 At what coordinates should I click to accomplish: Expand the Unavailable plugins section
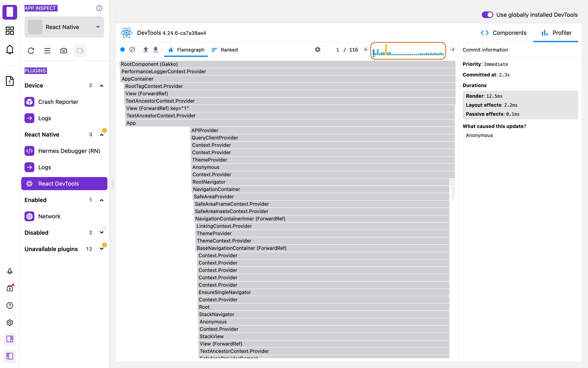(102, 249)
